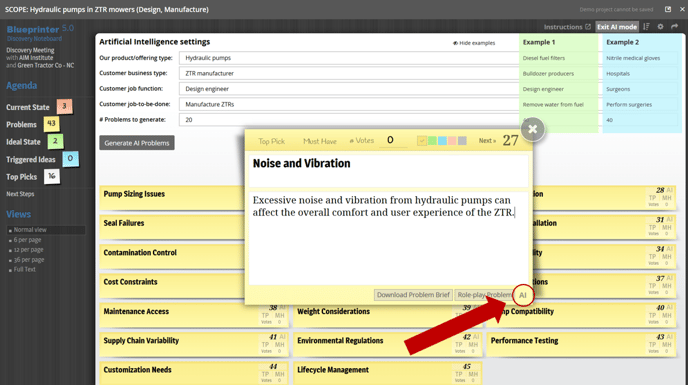
Task: Edit the product/offering type field
Action: pos(349,58)
